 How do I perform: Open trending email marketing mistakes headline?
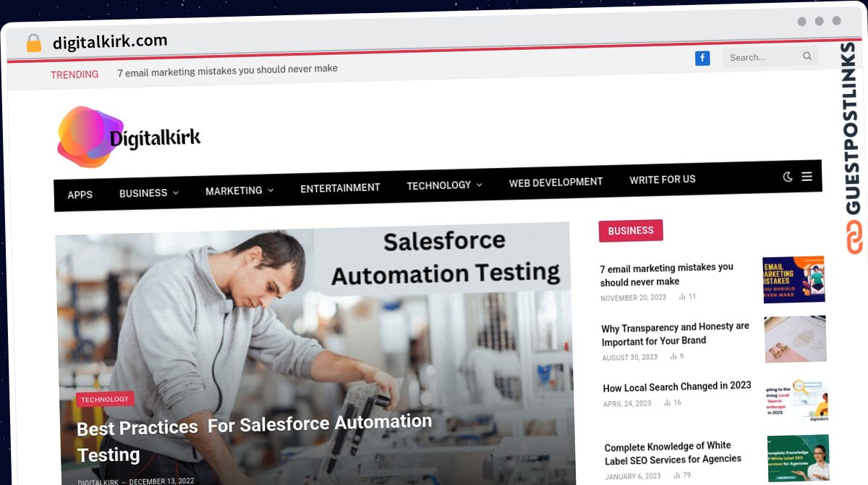click(x=227, y=69)
